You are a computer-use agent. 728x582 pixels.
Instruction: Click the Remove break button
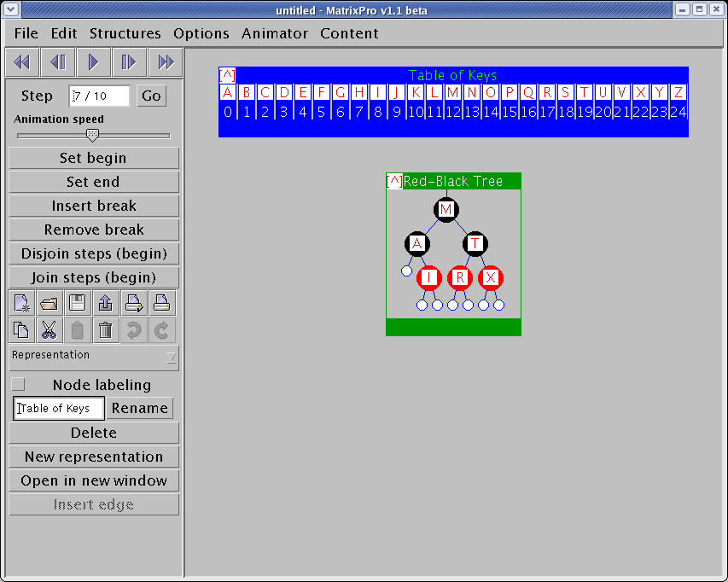pos(94,230)
